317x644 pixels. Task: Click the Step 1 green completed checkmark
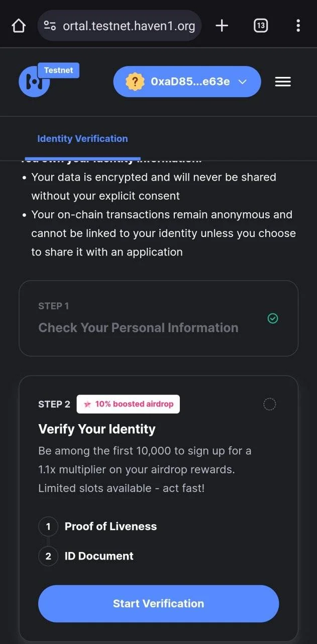[x=273, y=318]
